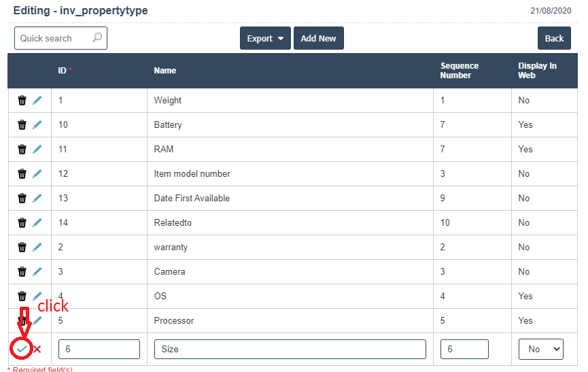Open the Export dropdown menu
This screenshot has height=372, width=588.
265,39
